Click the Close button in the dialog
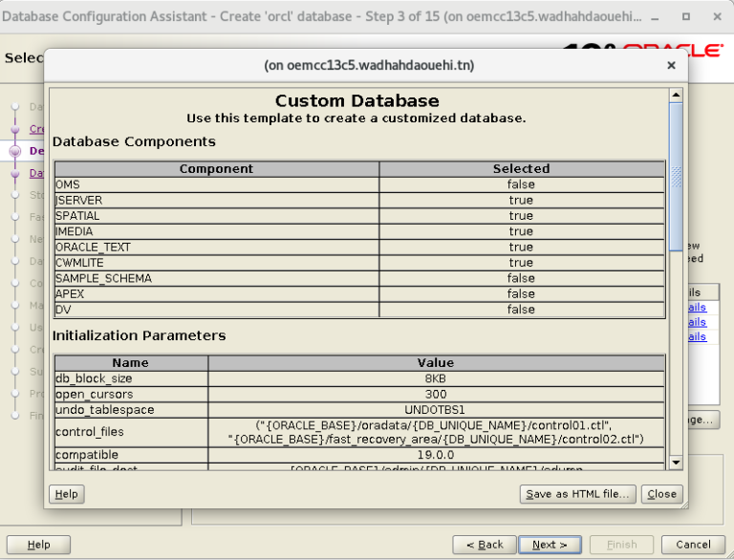The image size is (734, 560). click(661, 494)
